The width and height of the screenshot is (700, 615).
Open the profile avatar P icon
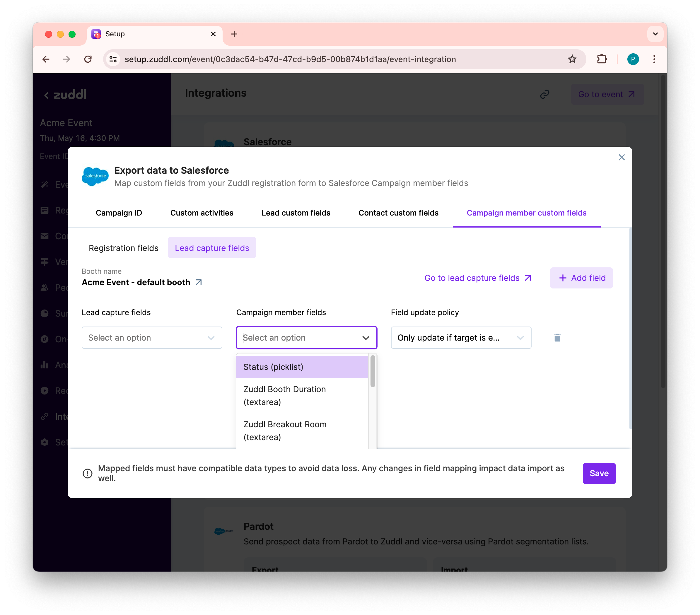pyautogui.click(x=633, y=59)
